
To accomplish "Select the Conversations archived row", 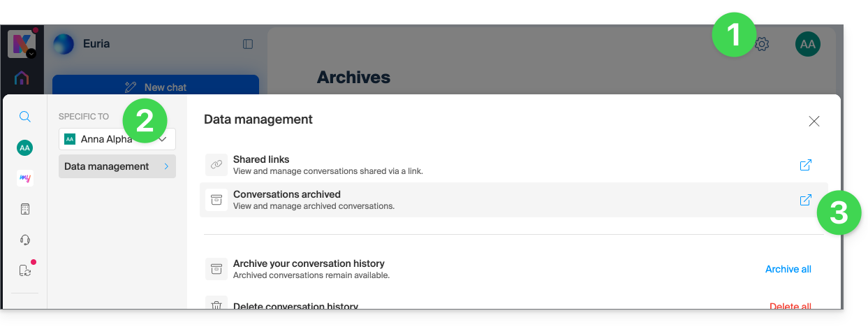I will pos(513,200).
